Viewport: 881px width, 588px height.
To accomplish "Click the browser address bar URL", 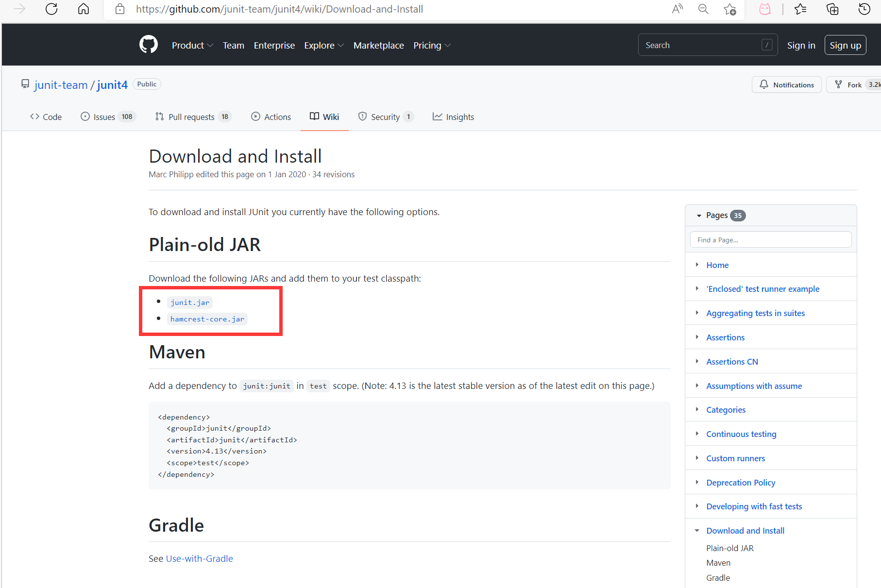I will tap(279, 9).
